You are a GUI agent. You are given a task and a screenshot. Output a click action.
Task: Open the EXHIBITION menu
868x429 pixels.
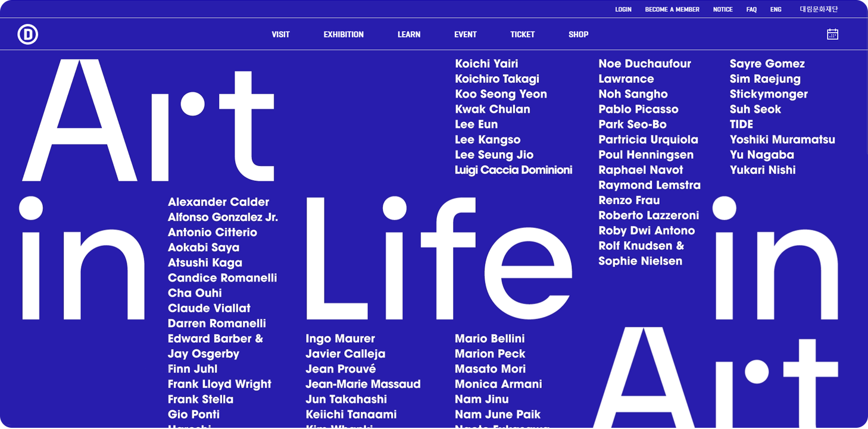tap(344, 35)
